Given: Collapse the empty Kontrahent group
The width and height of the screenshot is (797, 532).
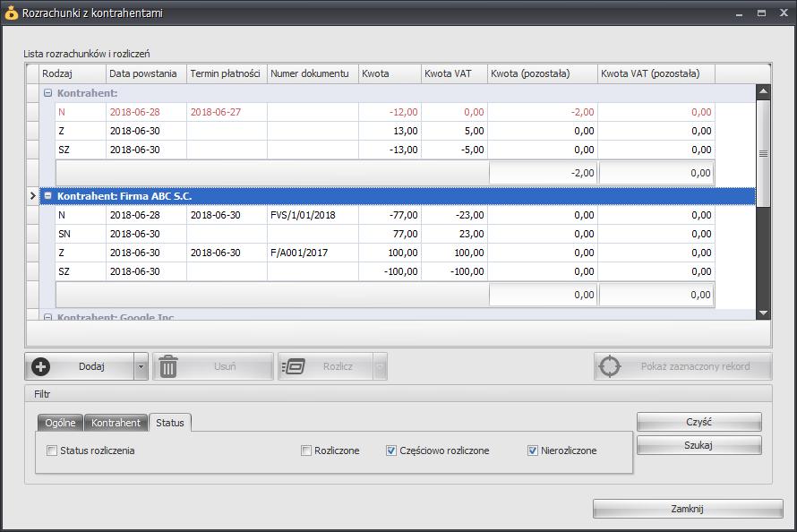Looking at the screenshot, I should pyautogui.click(x=47, y=93).
